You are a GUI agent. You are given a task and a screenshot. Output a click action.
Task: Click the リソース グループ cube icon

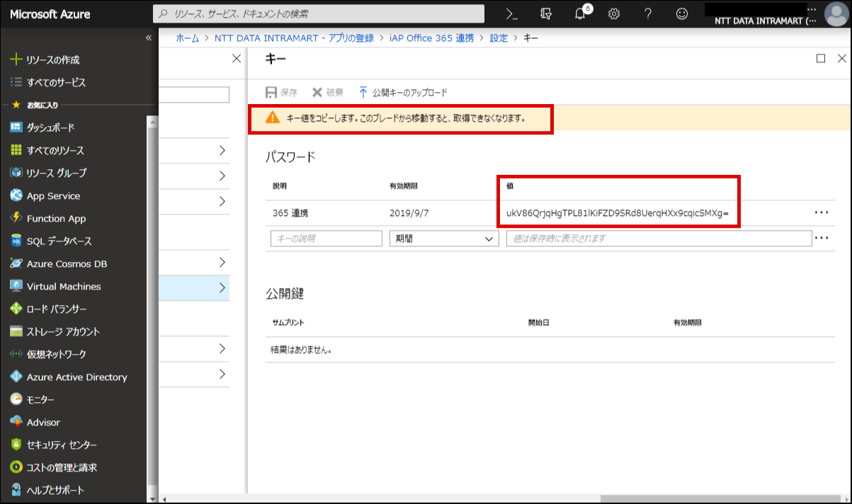(x=16, y=173)
